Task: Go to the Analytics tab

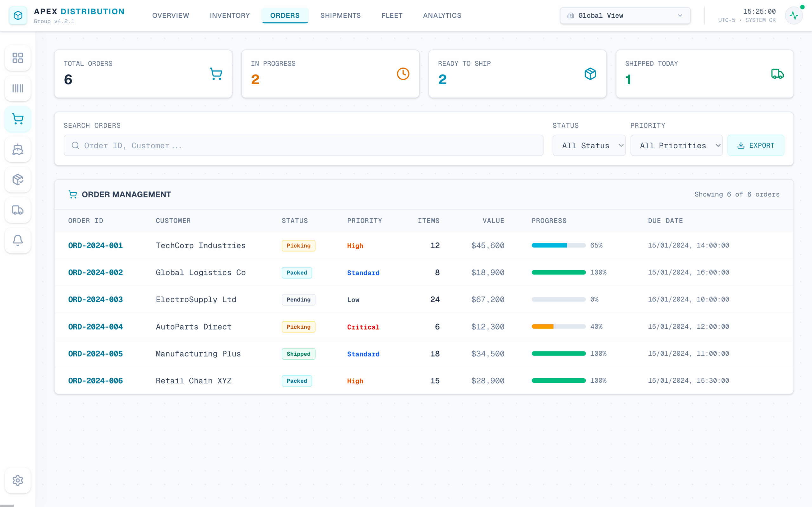Action: 442,16
